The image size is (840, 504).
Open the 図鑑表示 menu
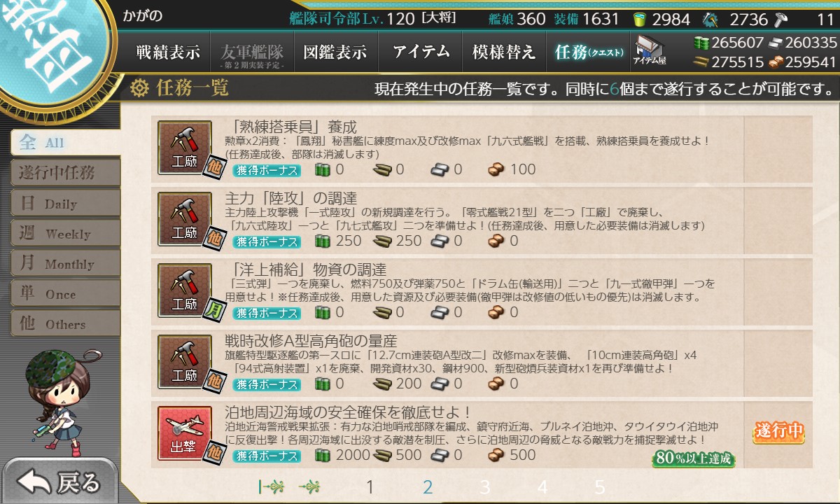pos(335,52)
